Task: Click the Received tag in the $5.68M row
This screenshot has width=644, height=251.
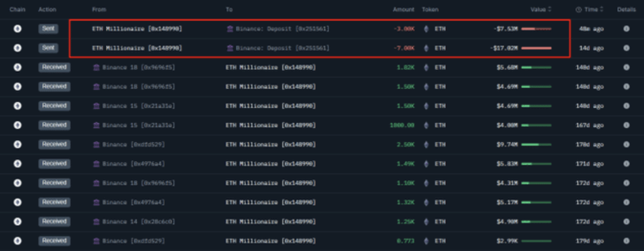Action: [54, 67]
